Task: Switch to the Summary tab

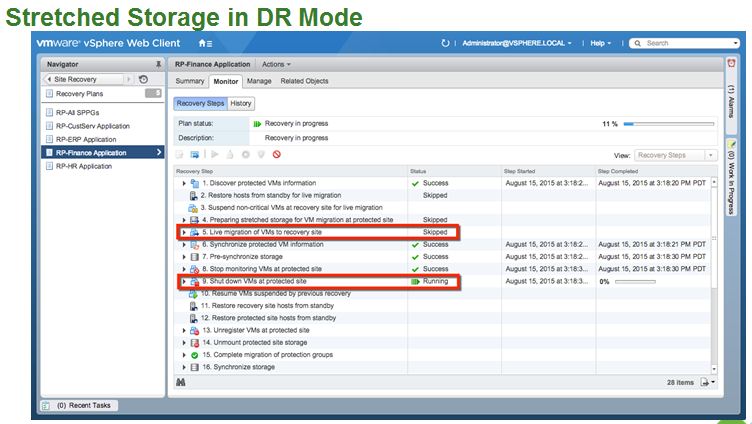Action: pos(190,81)
